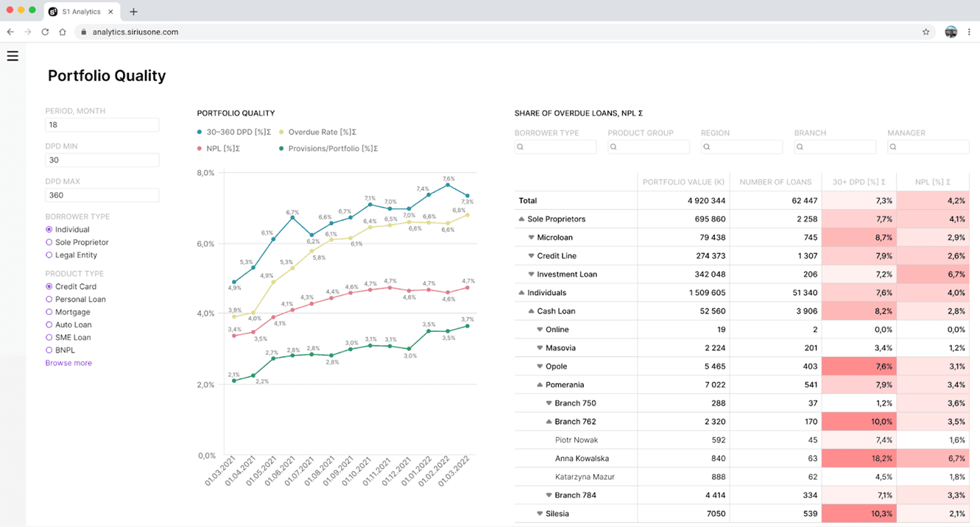This screenshot has width=980, height=527.
Task: Open the sidebar hamburger menu
Action: [13, 56]
